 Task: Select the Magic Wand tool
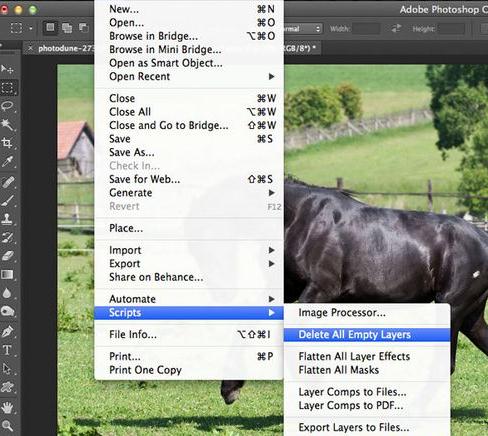(x=7, y=124)
